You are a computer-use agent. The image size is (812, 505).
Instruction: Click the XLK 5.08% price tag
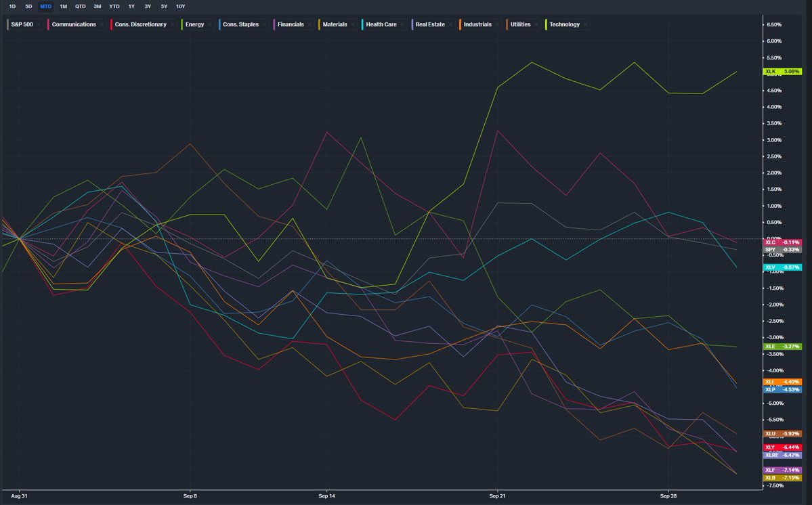click(x=782, y=71)
